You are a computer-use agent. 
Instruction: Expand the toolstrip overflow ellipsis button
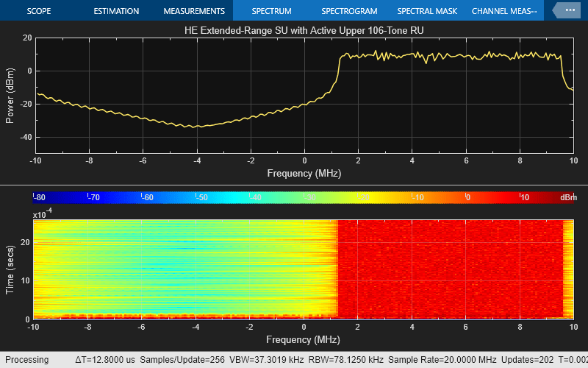[567, 10]
